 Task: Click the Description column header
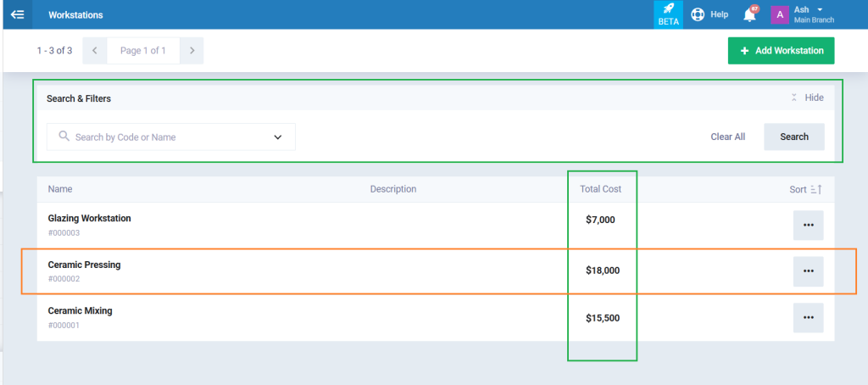(x=393, y=189)
